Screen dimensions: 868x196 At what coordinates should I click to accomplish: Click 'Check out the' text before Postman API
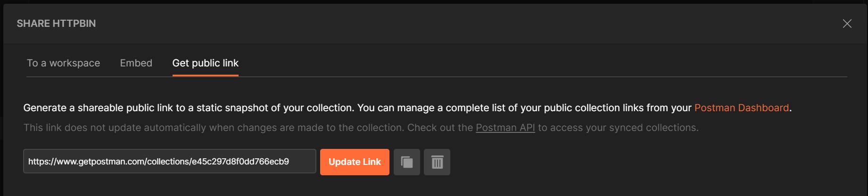coord(440,128)
